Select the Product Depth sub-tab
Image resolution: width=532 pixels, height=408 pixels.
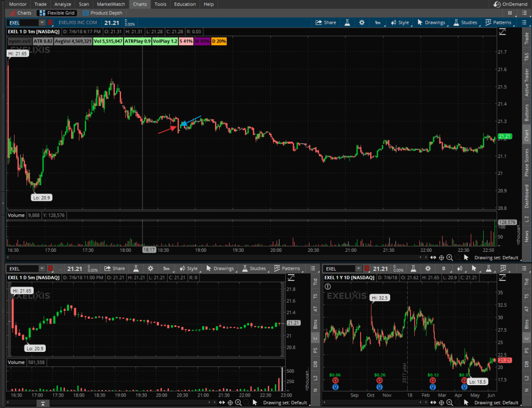tap(102, 12)
